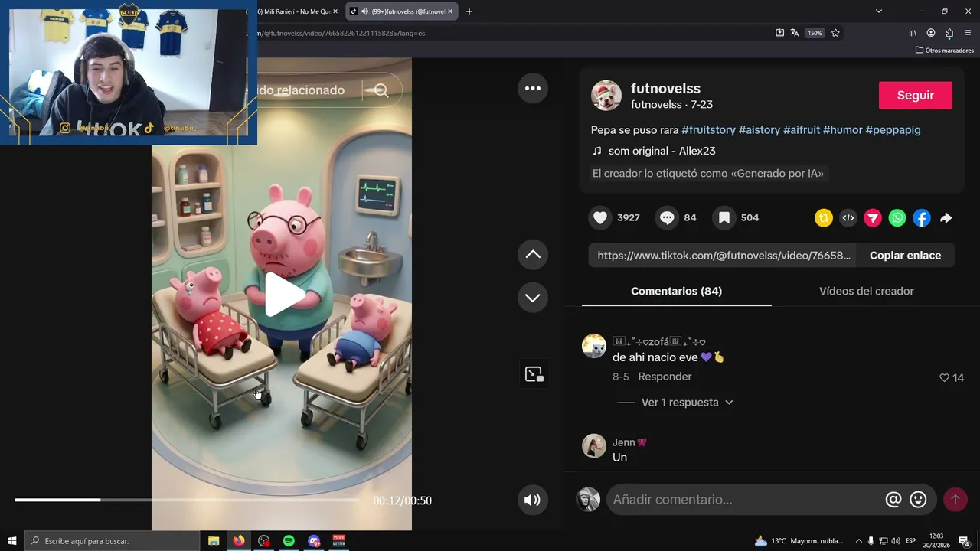This screenshot has height=551, width=980.
Task: Open the Firefox hamburger menu
Action: coord(968,33)
